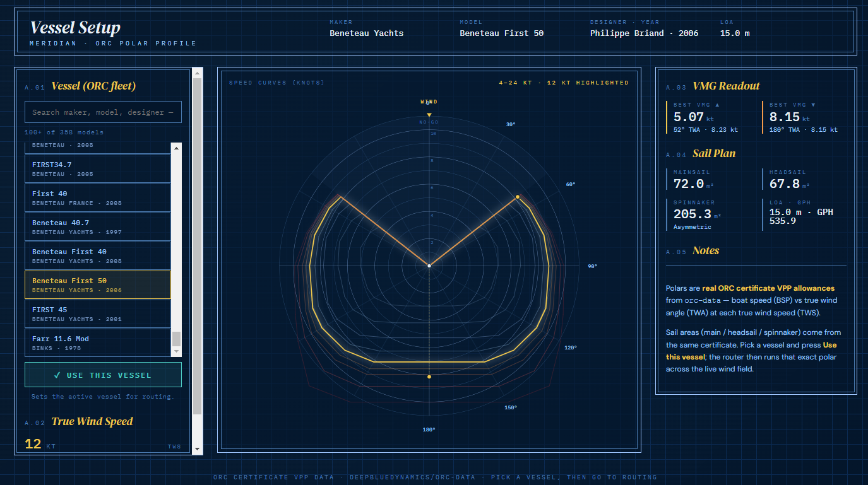Click the Vessel (ORC fleet) heading

93,86
